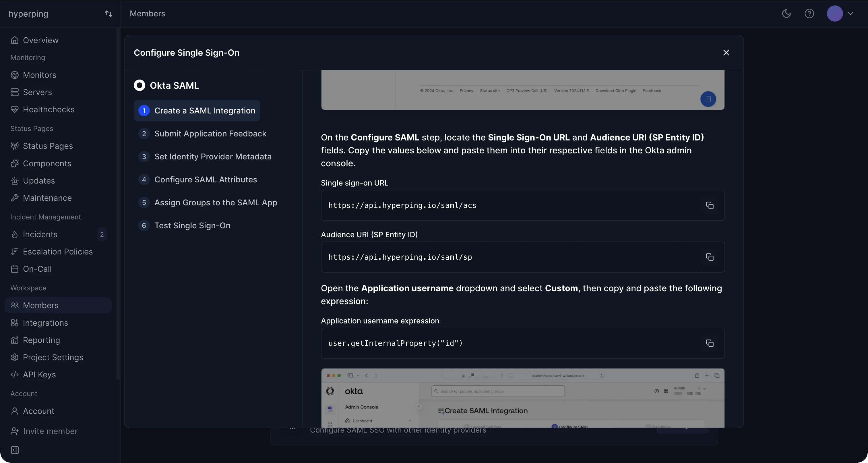The image size is (868, 463).
Task: Click the Members sidebar item
Action: [x=58, y=305]
